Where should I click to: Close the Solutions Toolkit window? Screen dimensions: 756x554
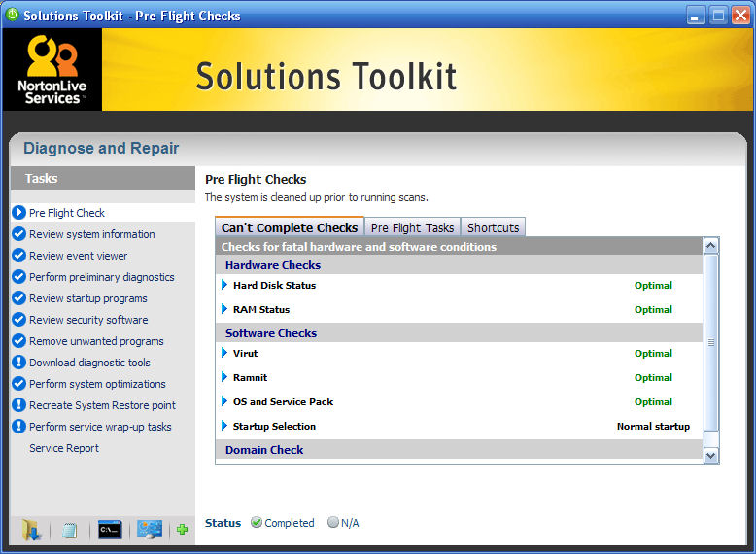click(740, 16)
